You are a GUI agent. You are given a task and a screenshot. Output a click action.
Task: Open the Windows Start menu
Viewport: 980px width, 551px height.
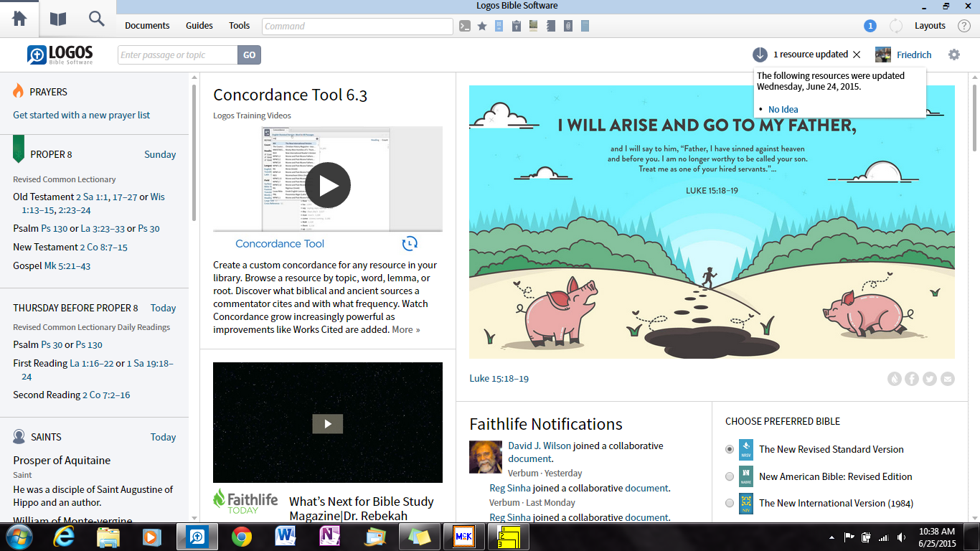(x=19, y=536)
